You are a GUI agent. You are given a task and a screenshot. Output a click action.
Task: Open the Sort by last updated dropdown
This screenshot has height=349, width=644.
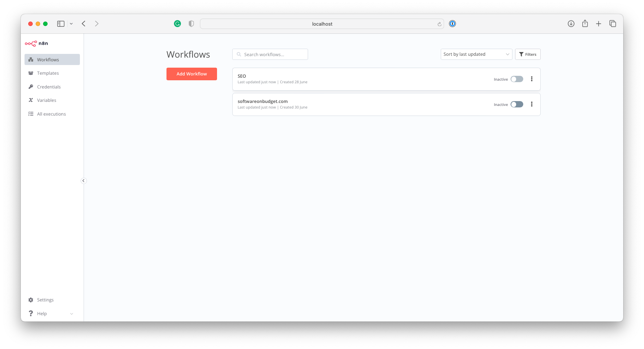476,54
